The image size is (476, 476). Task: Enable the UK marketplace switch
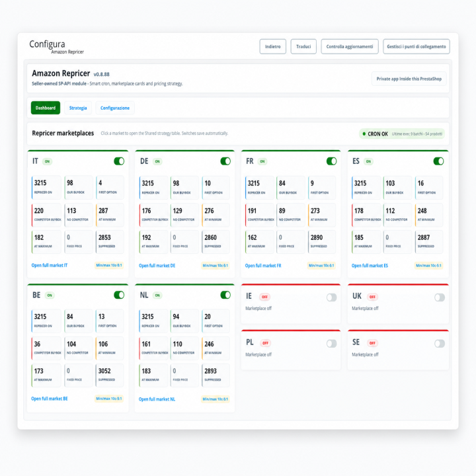coord(440,297)
